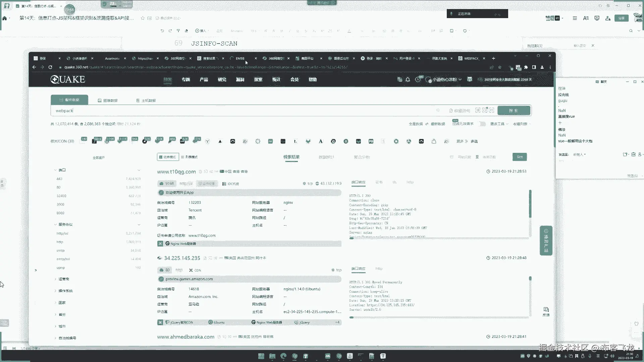Expand the 更多工具 dropdown

pos(499,124)
